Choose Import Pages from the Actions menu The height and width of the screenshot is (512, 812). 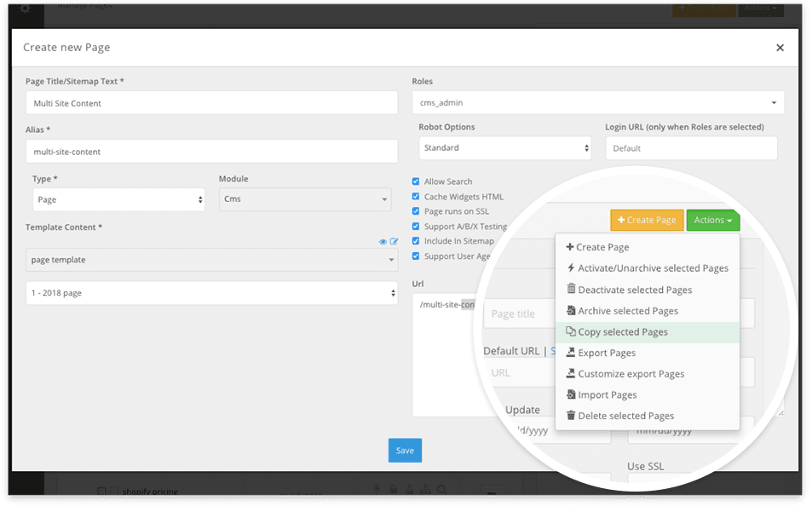pos(607,395)
